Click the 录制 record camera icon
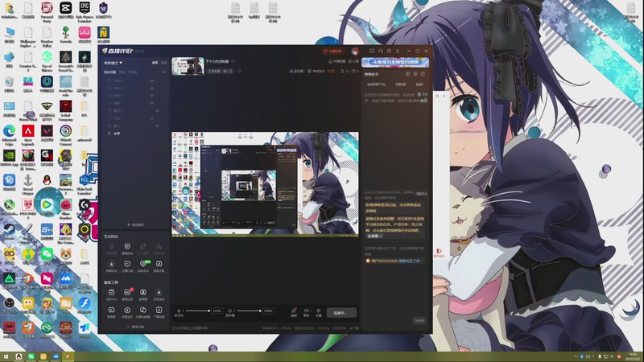Viewport: 644px width, 362px height. coord(306,311)
